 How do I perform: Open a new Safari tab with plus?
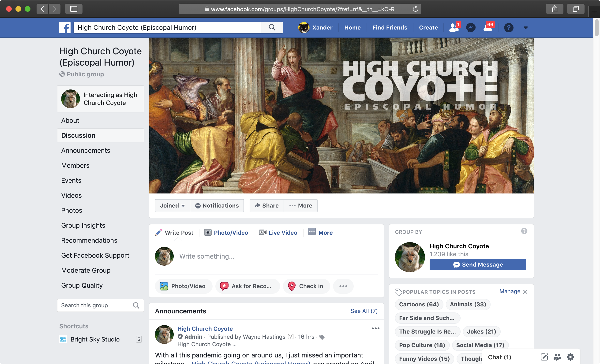594,12
